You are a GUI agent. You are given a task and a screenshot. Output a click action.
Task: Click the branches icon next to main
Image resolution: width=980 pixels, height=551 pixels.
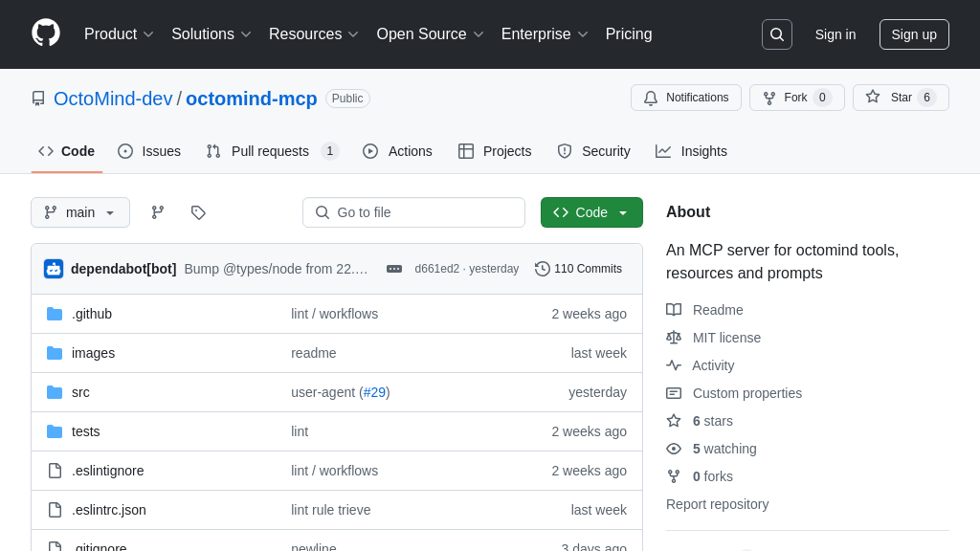[x=158, y=212]
